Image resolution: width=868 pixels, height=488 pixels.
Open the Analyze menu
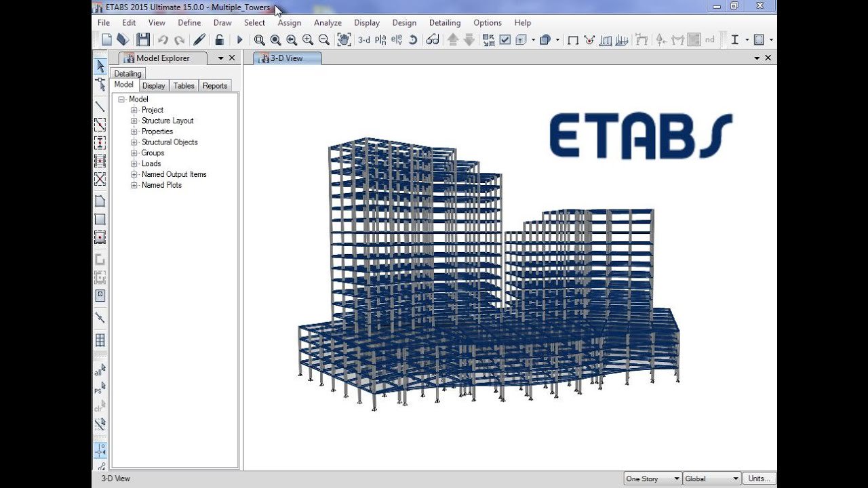pos(328,22)
